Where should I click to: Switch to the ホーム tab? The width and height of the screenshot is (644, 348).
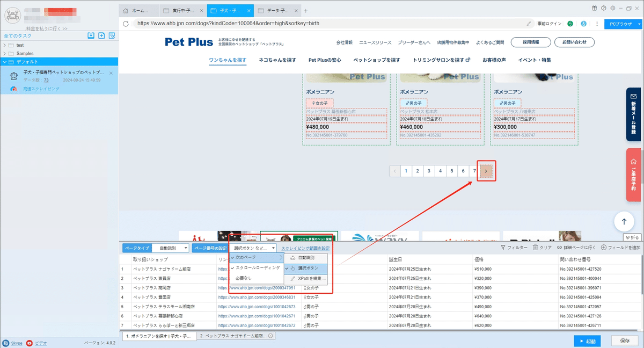(139, 10)
